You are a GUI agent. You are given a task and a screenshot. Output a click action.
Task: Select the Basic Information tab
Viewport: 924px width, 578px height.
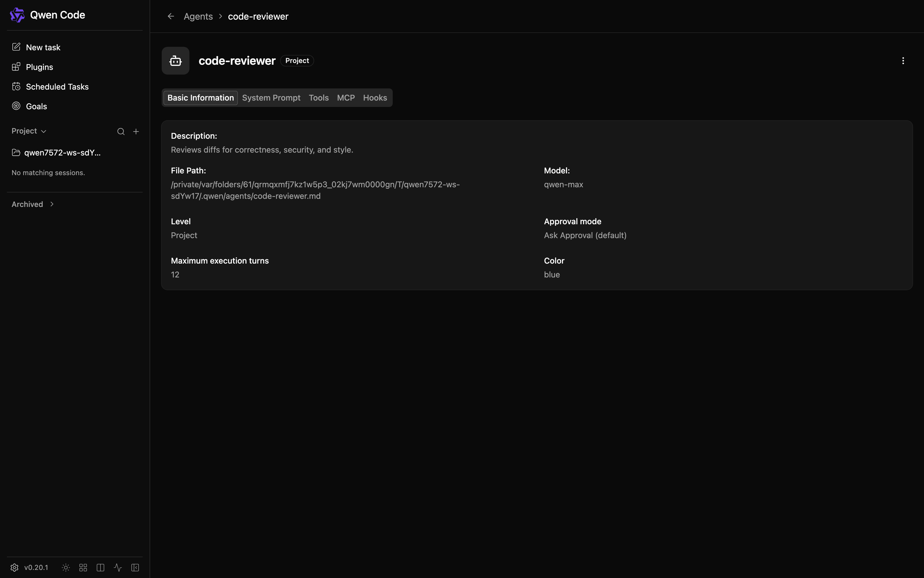tap(201, 98)
